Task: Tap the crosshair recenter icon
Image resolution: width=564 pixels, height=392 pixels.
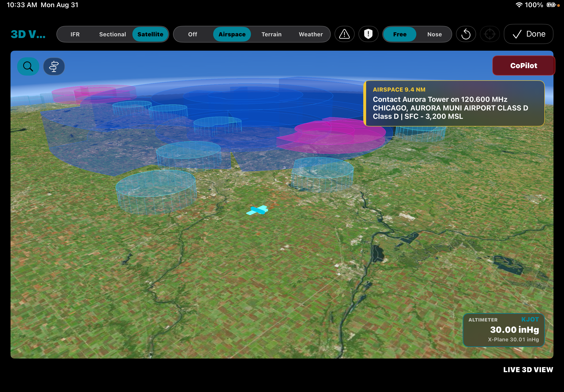Action: (x=490, y=34)
